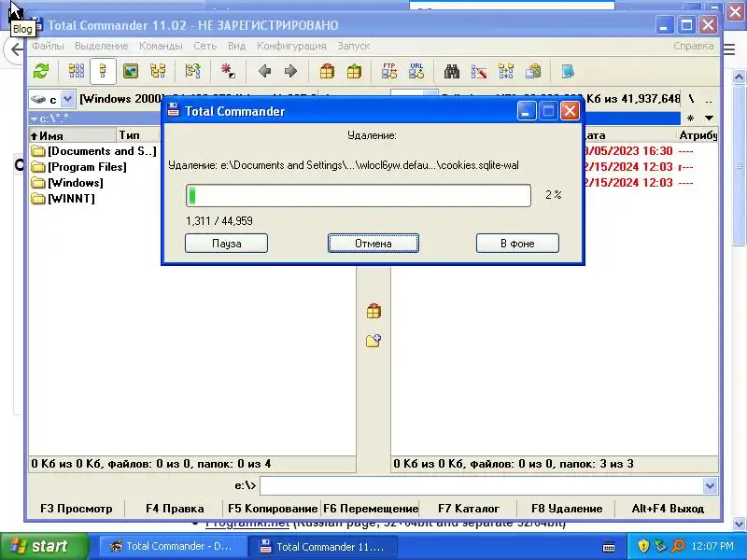
Task: Open the Справка menu
Action: (x=693, y=46)
